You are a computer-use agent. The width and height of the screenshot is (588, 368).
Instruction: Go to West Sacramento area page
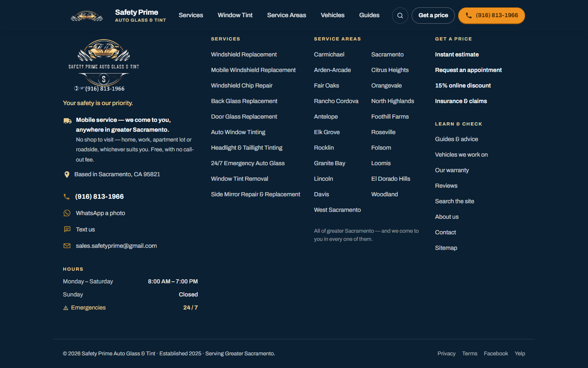point(337,210)
